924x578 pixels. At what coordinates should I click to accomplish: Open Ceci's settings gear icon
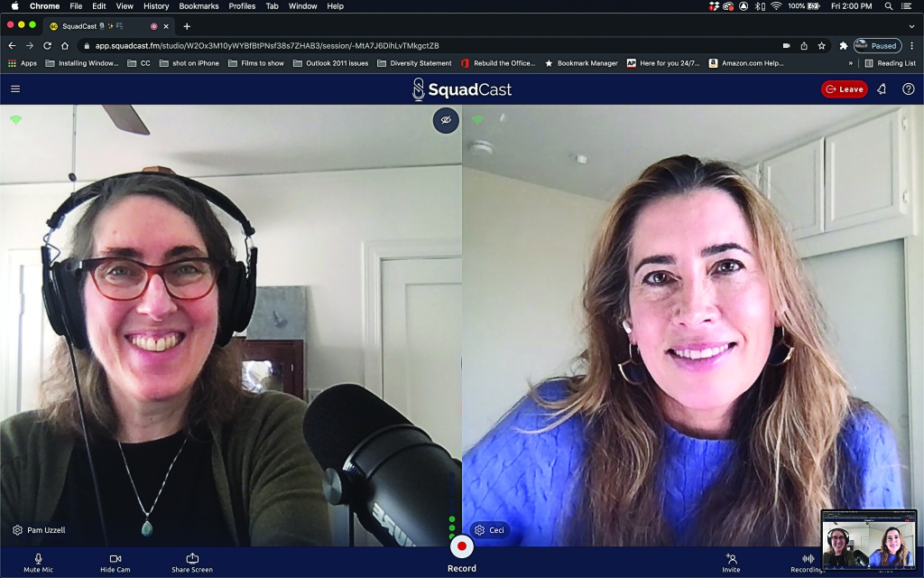coord(479,530)
